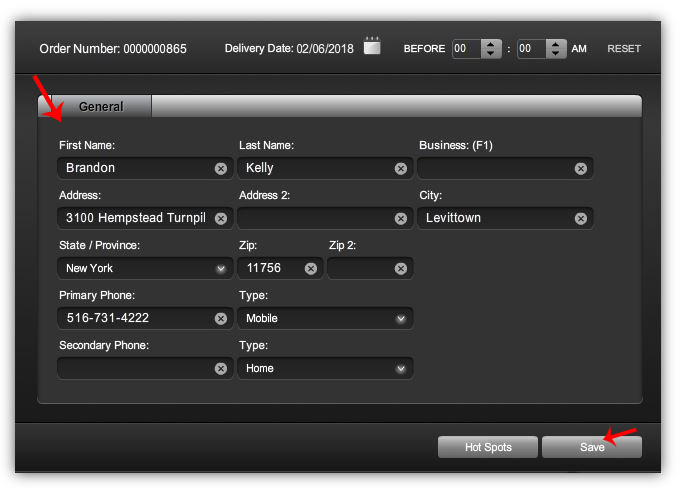Select the General tab
The image size is (688, 500).
click(x=101, y=106)
